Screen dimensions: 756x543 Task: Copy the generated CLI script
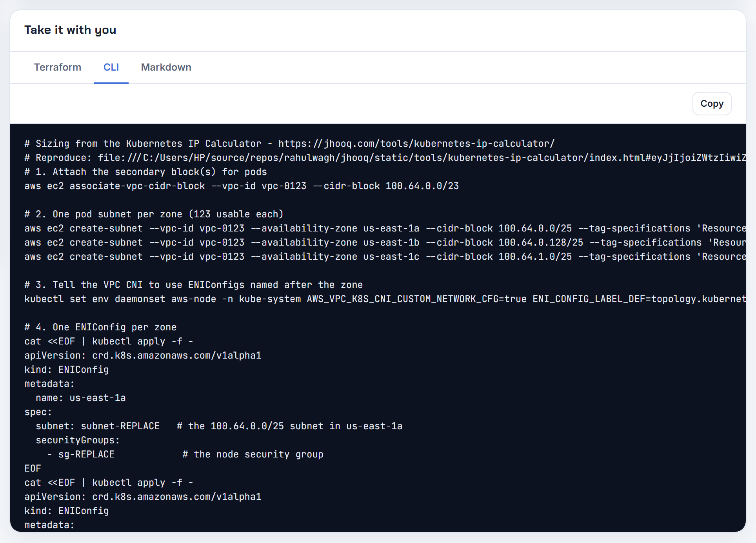click(x=712, y=104)
